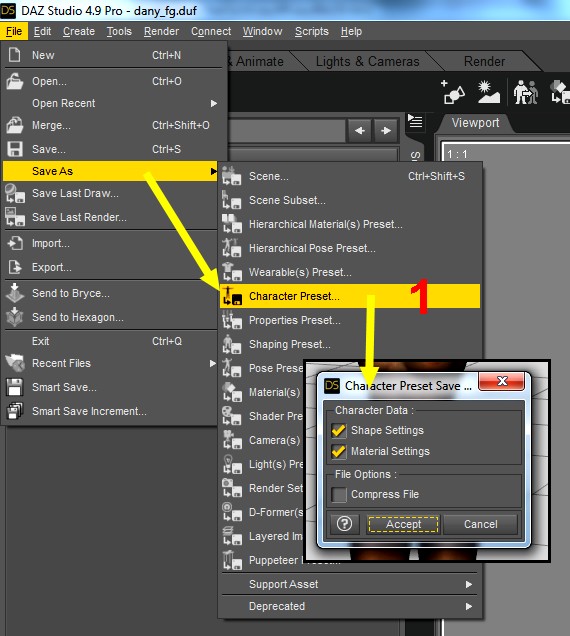
Task: Click the Hierarchical Pose Preset icon
Action: pyautogui.click(x=232, y=247)
